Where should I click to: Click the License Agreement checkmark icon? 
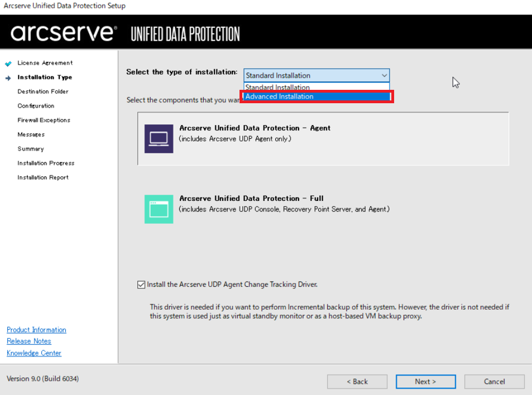coord(8,64)
